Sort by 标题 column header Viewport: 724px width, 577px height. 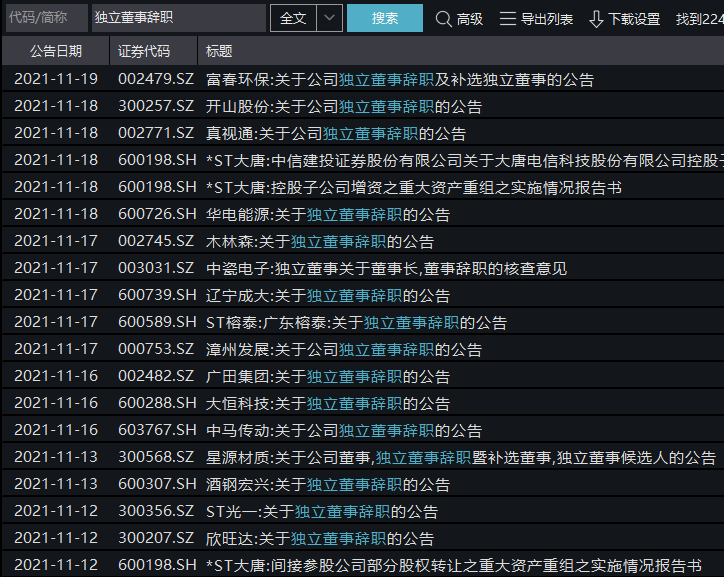click(x=461, y=51)
